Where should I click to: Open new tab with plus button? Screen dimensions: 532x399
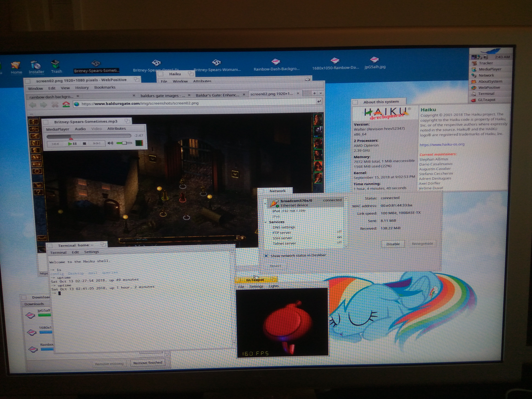(x=314, y=93)
